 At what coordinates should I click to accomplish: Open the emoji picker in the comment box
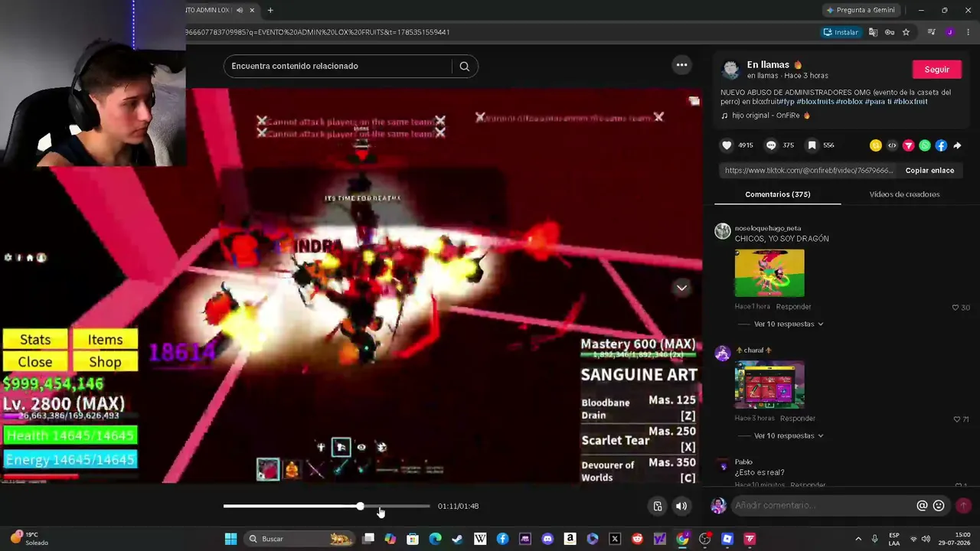point(939,506)
